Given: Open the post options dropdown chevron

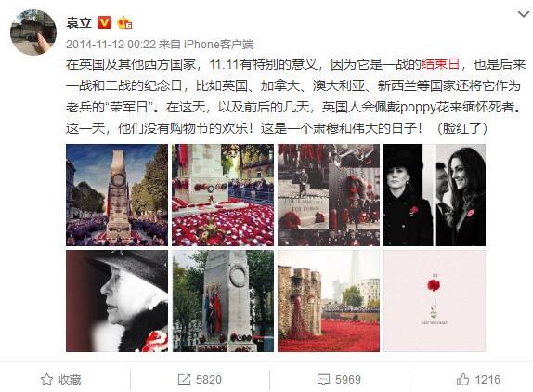Looking at the screenshot, I should [524, 14].
